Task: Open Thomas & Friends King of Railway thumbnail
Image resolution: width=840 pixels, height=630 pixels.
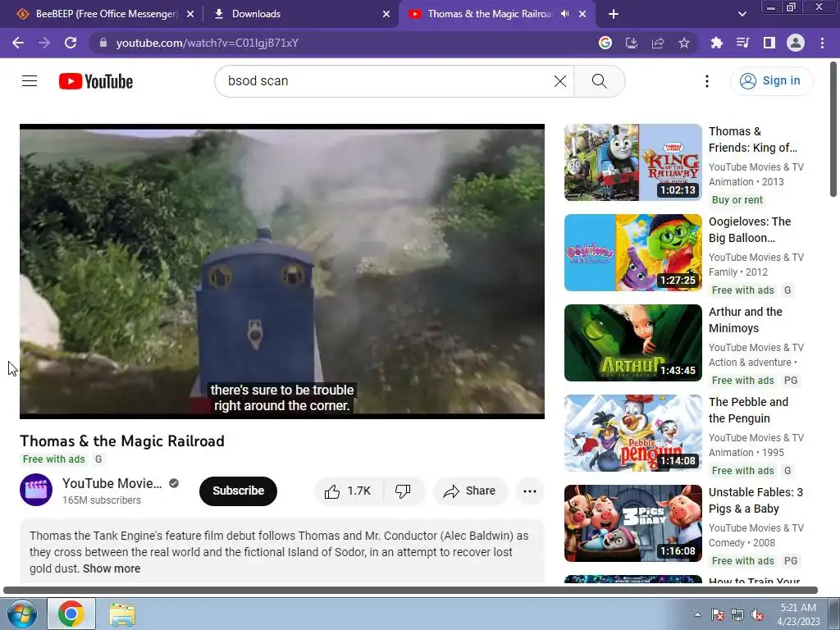Action: tap(632, 162)
